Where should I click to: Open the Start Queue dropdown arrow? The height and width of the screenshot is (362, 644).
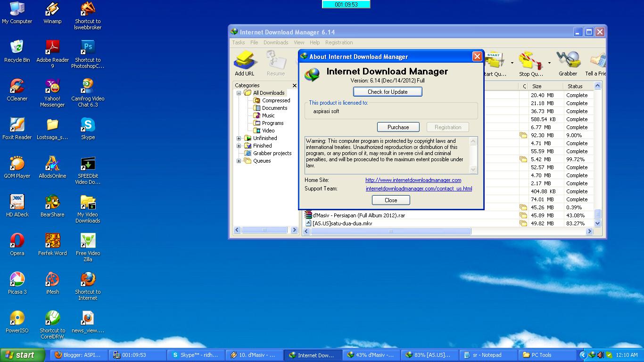pos(512,63)
